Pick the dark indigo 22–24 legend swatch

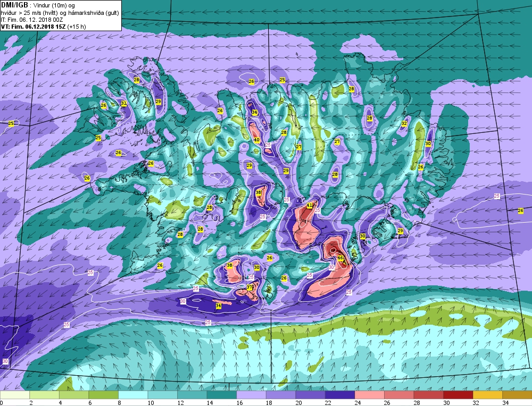click(x=339, y=395)
